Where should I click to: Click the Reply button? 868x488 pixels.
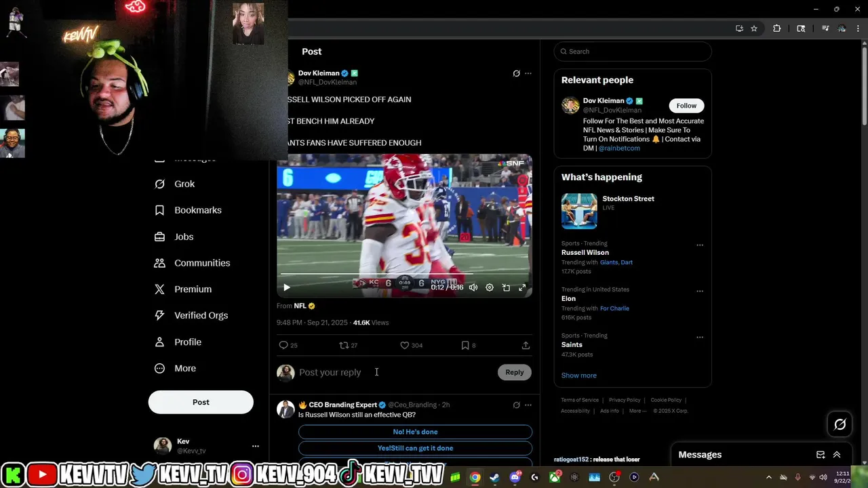click(x=515, y=372)
